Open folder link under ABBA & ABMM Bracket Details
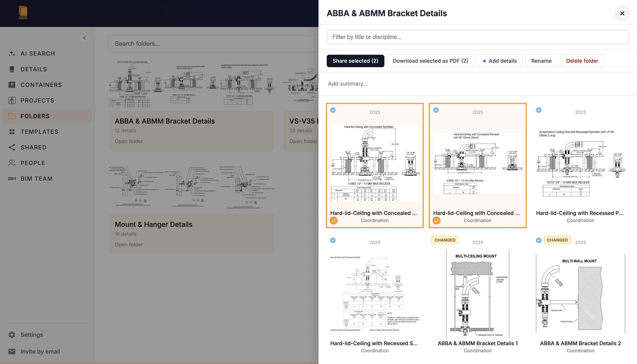Image resolution: width=637 pixels, height=364 pixels. point(129,141)
